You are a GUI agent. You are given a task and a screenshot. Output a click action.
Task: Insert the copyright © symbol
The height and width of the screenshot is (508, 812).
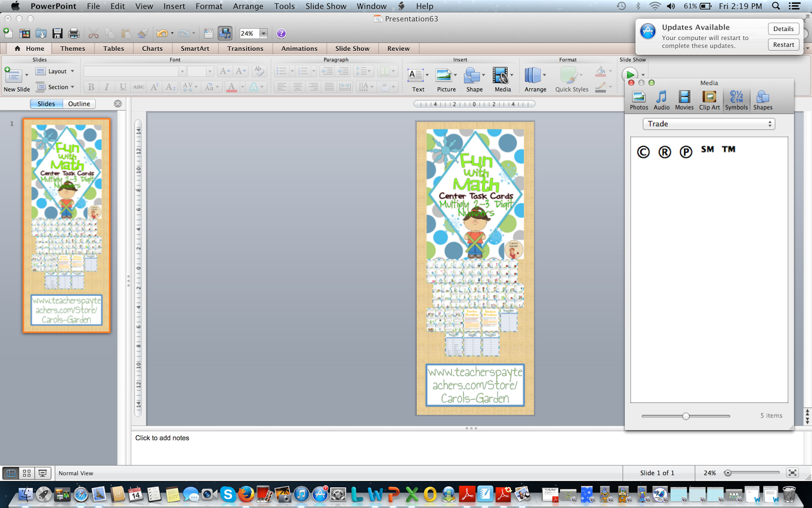click(x=643, y=152)
